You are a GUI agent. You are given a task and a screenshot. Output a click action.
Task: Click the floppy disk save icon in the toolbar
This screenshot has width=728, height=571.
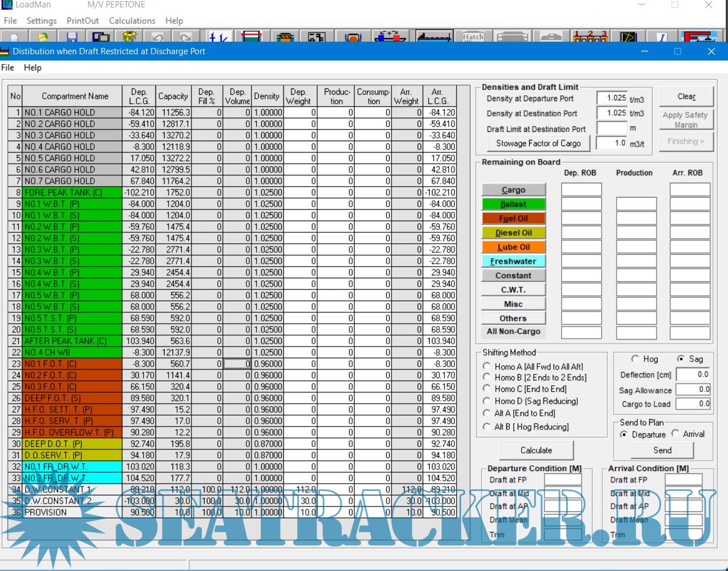coord(72,38)
